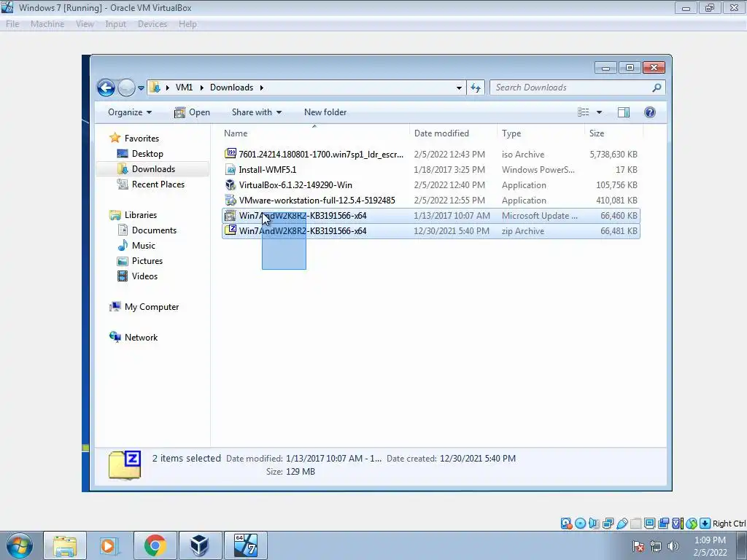This screenshot has height=560, width=747.
Task: Open Desktop in the navigation pane
Action: click(147, 154)
